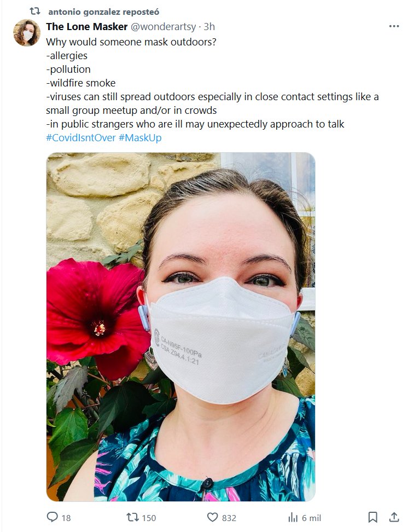The image size is (408, 532).
Task: View post analytics bar chart icon
Action: [x=293, y=518]
